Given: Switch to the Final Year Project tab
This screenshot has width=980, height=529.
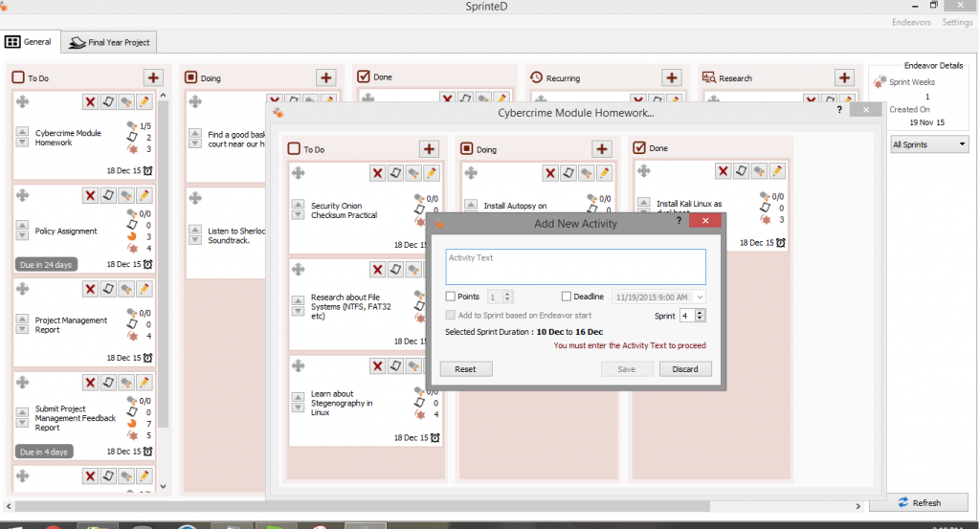Looking at the screenshot, I should pyautogui.click(x=110, y=42).
